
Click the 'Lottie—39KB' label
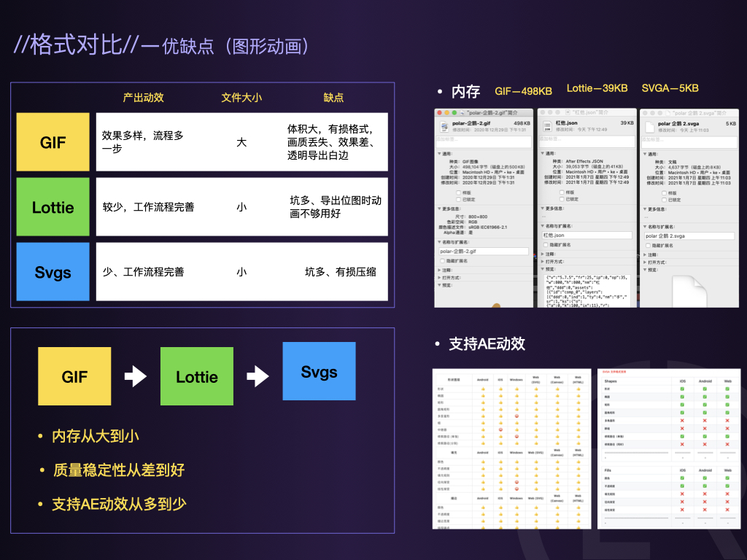click(597, 88)
